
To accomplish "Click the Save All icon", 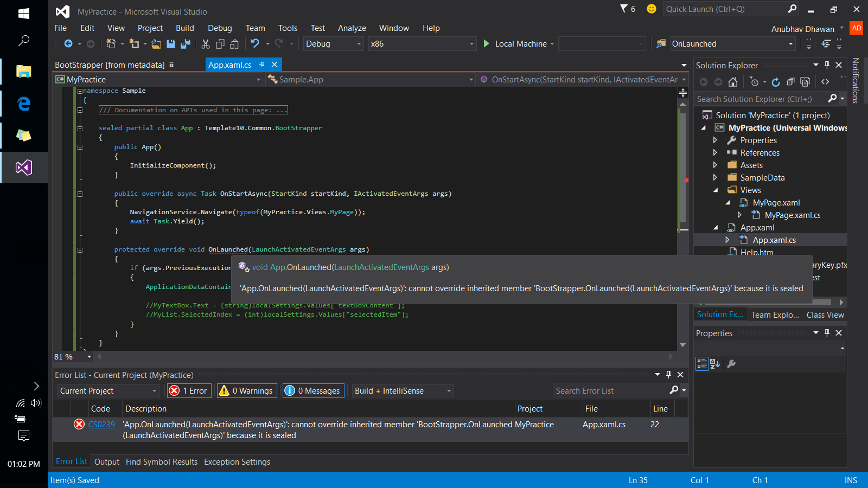I will 186,44.
